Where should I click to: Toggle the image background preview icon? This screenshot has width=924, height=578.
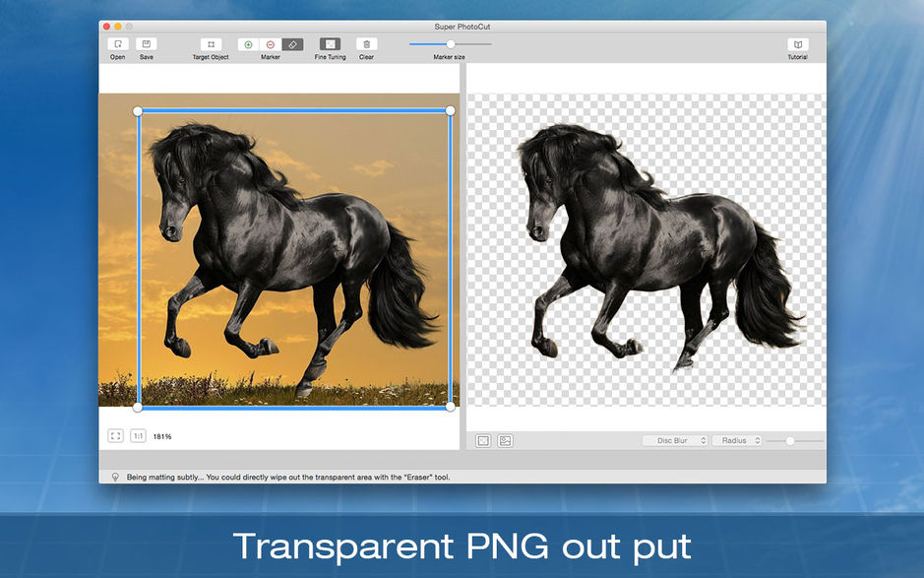click(504, 440)
